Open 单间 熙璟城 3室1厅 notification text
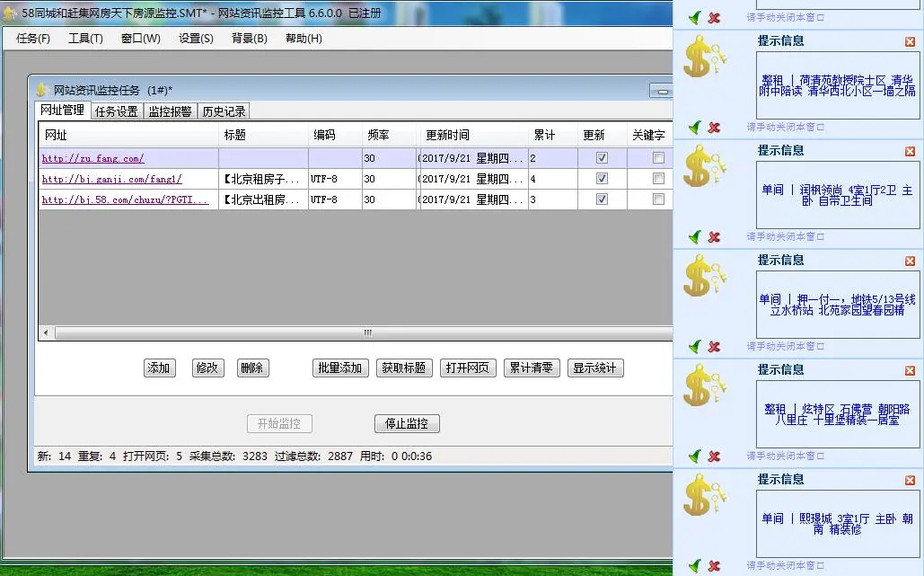Screen dimensions: 924x576 [x=838, y=524]
